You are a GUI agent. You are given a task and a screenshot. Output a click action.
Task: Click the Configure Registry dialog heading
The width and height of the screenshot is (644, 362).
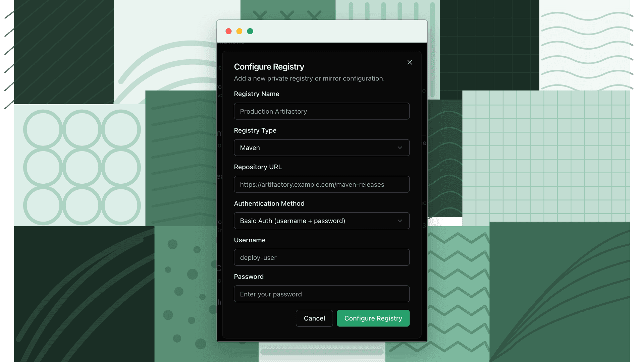click(269, 67)
